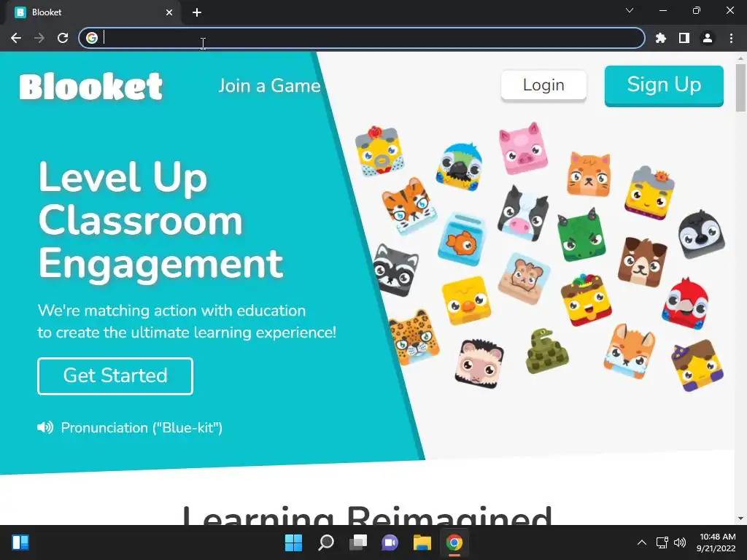Click the blue parrot blook
Image resolution: width=747 pixels, height=560 pixels.
(x=460, y=167)
